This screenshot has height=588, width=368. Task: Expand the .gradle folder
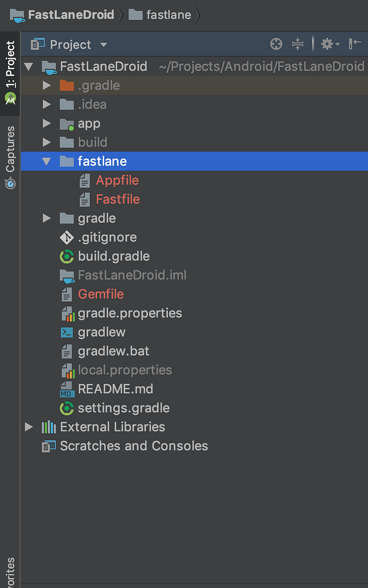pyautogui.click(x=47, y=85)
